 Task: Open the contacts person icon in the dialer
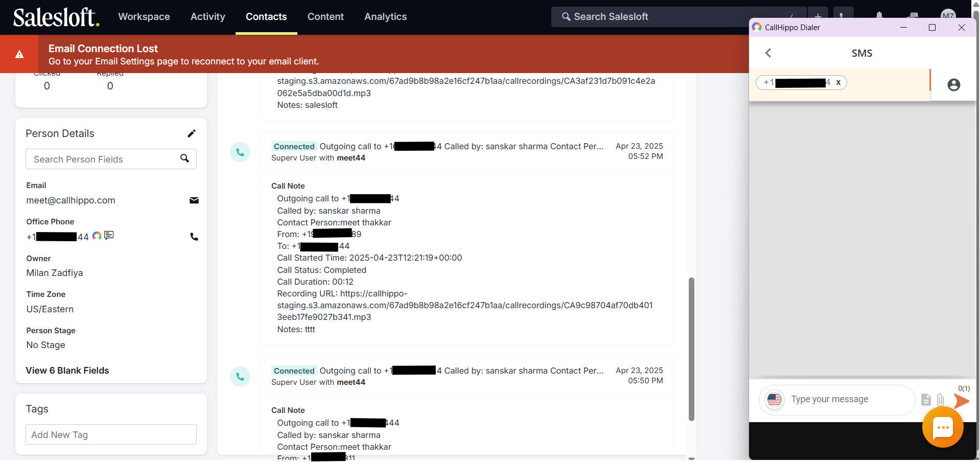pyautogui.click(x=953, y=85)
